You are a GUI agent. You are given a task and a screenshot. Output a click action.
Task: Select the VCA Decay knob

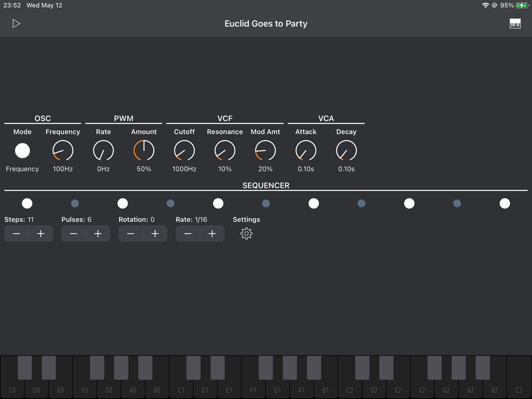click(346, 151)
